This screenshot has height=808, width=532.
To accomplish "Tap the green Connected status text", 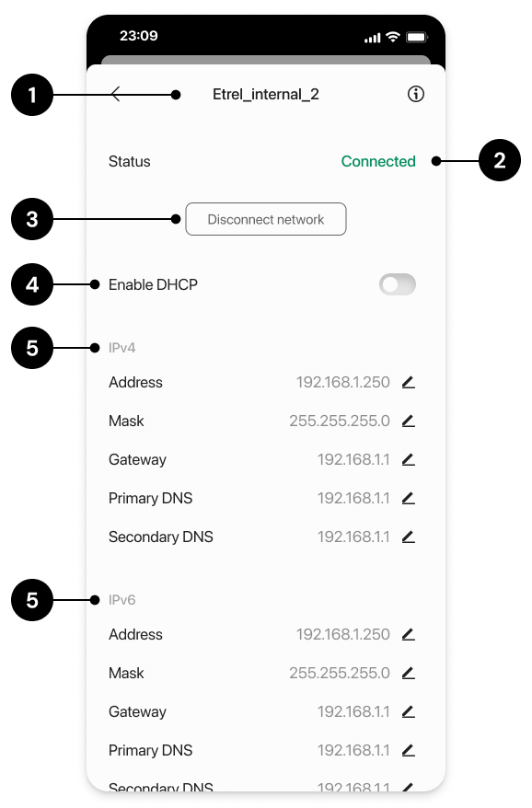I will [x=378, y=161].
